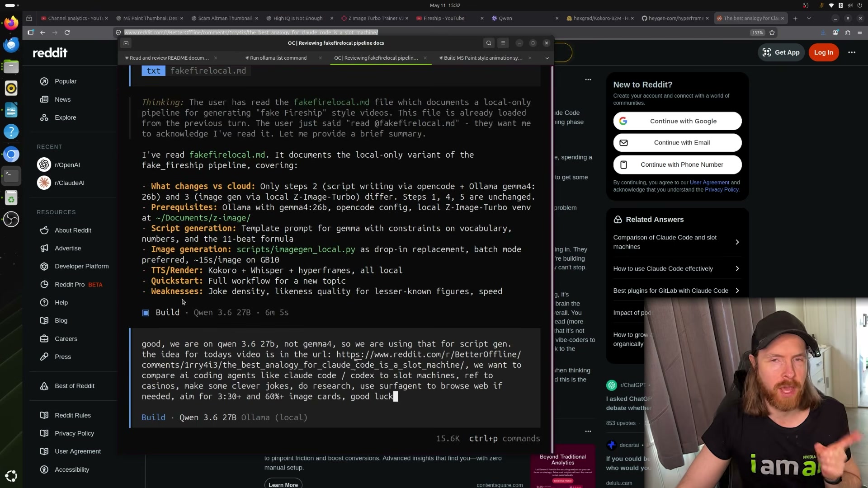The image size is (868, 488).
Task: Open Files manager in the dock
Action: pos(11,66)
